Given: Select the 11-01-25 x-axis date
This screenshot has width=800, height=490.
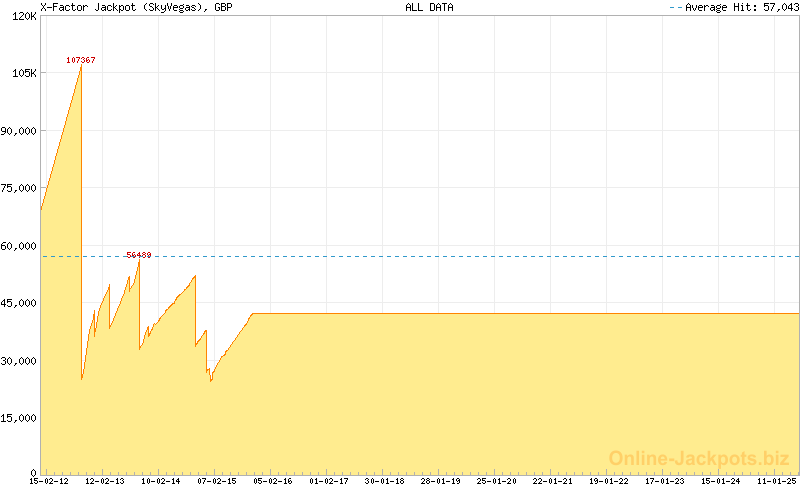Looking at the screenshot, I should tap(777, 482).
